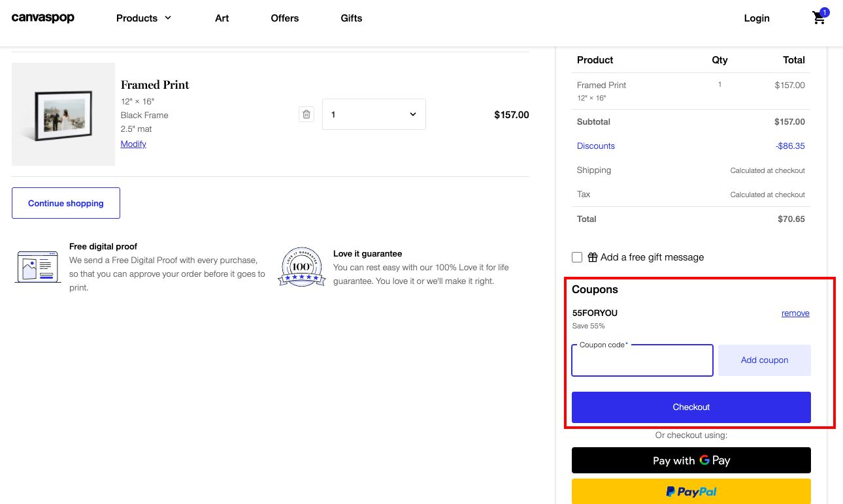
Task: Click the Add coupon button
Action: 765,360
